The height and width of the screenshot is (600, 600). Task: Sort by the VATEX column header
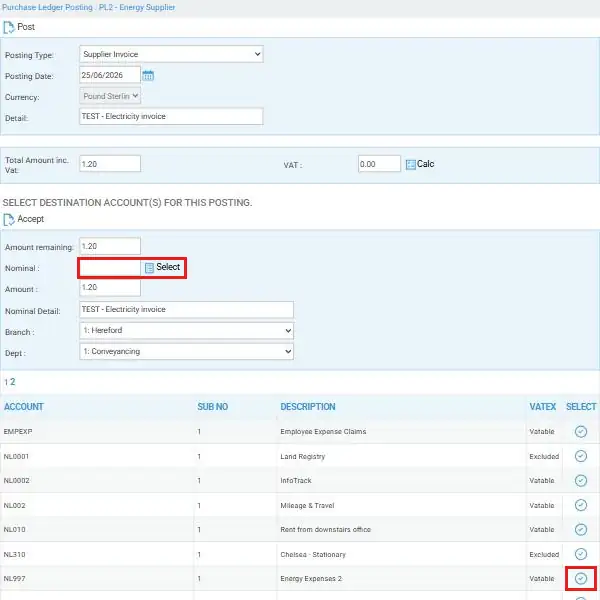(543, 407)
